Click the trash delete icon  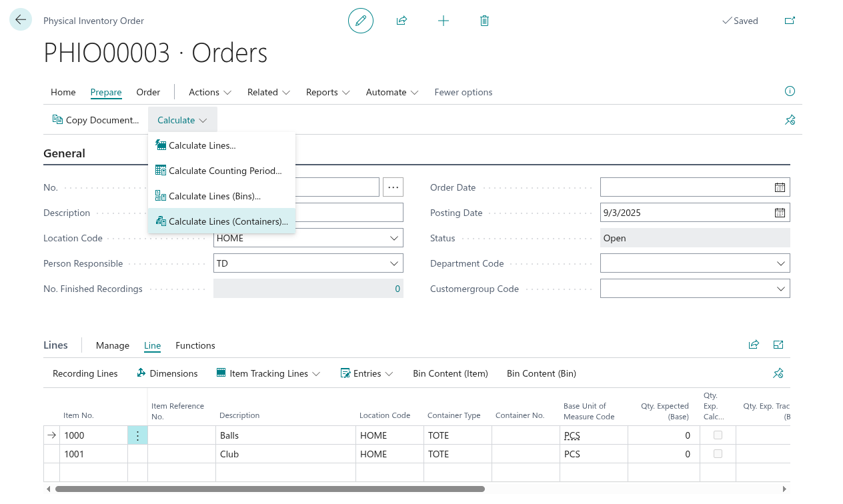click(x=485, y=21)
